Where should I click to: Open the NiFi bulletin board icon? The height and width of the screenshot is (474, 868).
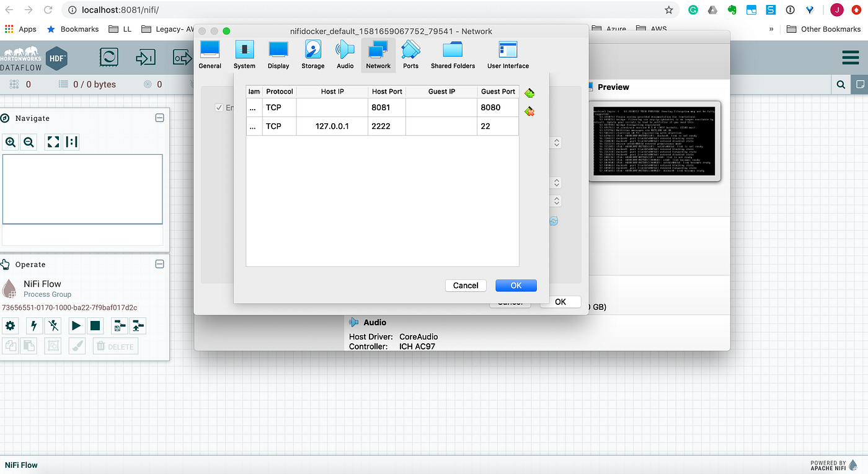pyautogui.click(x=860, y=84)
